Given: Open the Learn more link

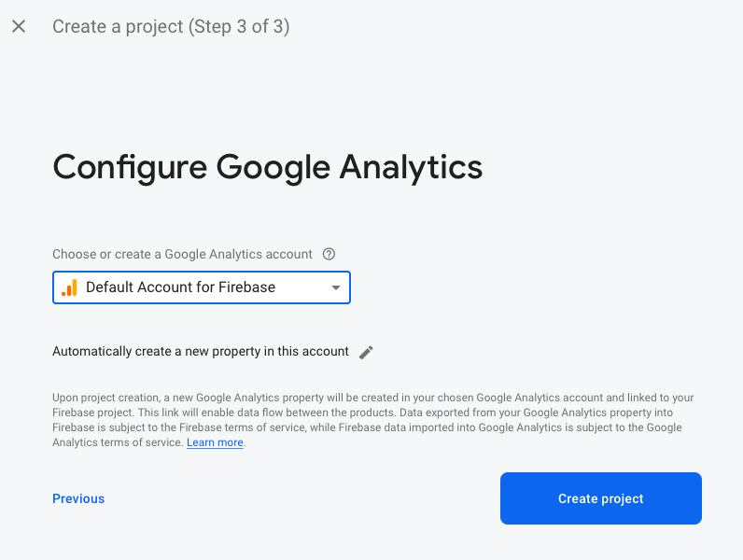Looking at the screenshot, I should (x=215, y=442).
